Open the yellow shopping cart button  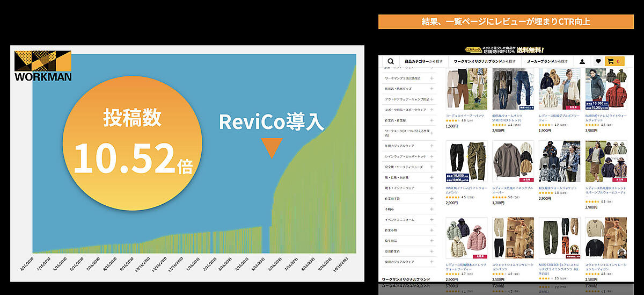pyautogui.click(x=614, y=61)
